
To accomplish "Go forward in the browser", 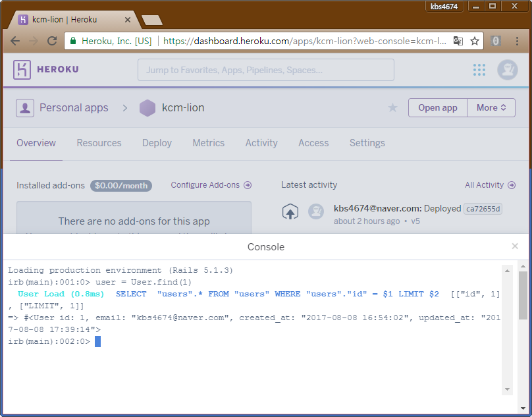I will 33,41.
